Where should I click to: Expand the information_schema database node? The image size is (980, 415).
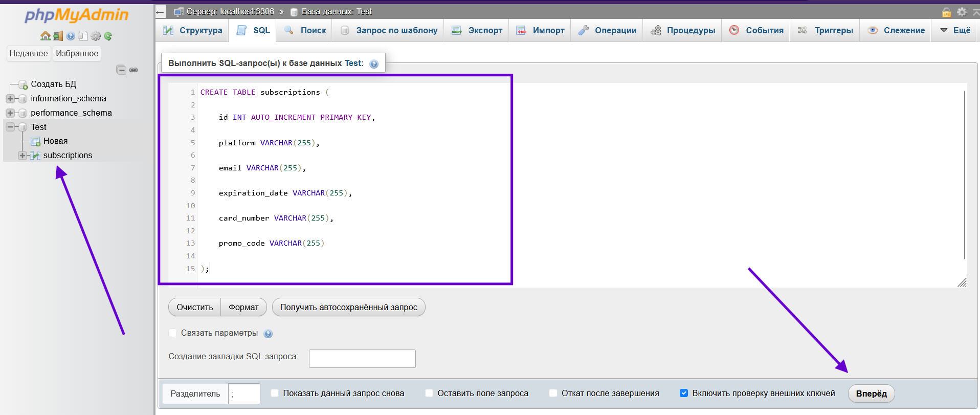tap(10, 98)
